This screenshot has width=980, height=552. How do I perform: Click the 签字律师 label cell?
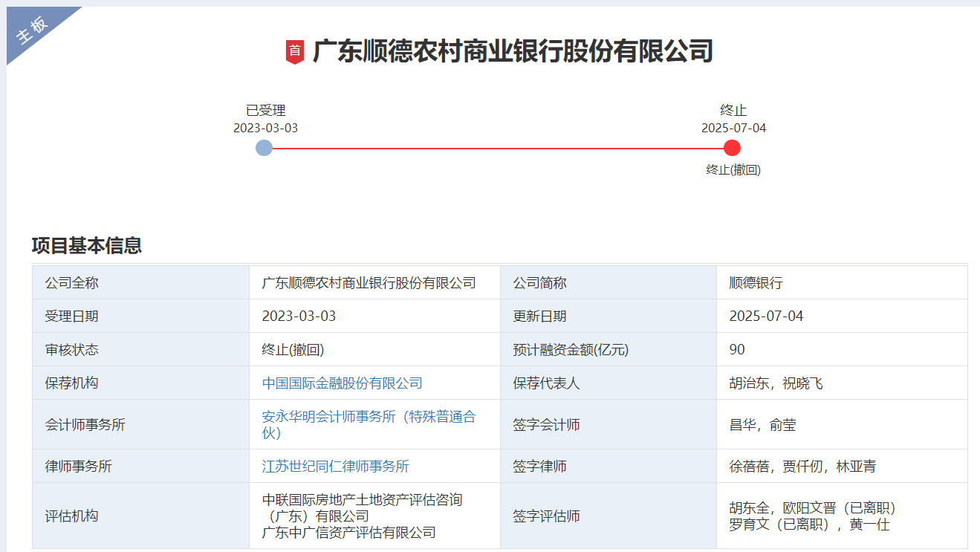(609, 466)
